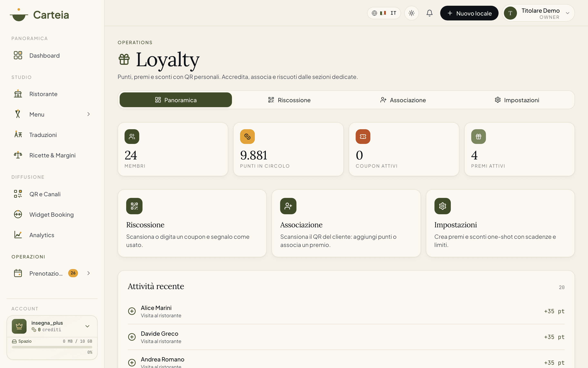Open the Associazione card title

[301, 225]
